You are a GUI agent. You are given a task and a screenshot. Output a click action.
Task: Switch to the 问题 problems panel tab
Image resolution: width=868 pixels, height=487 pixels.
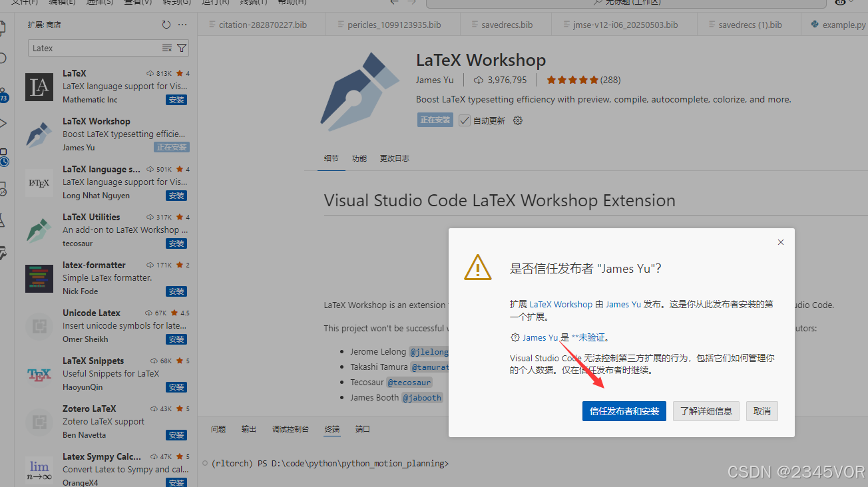(x=218, y=429)
